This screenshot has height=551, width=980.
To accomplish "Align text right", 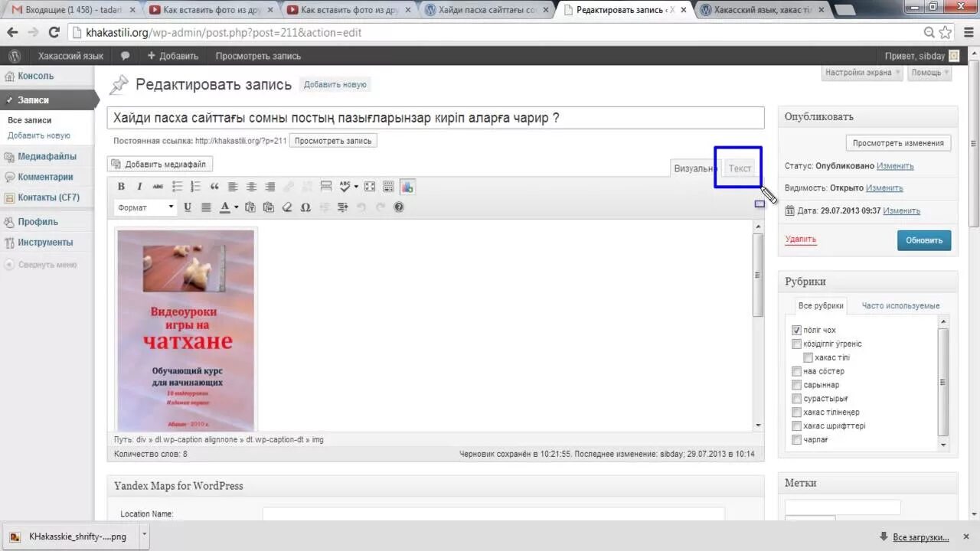I will [x=269, y=187].
